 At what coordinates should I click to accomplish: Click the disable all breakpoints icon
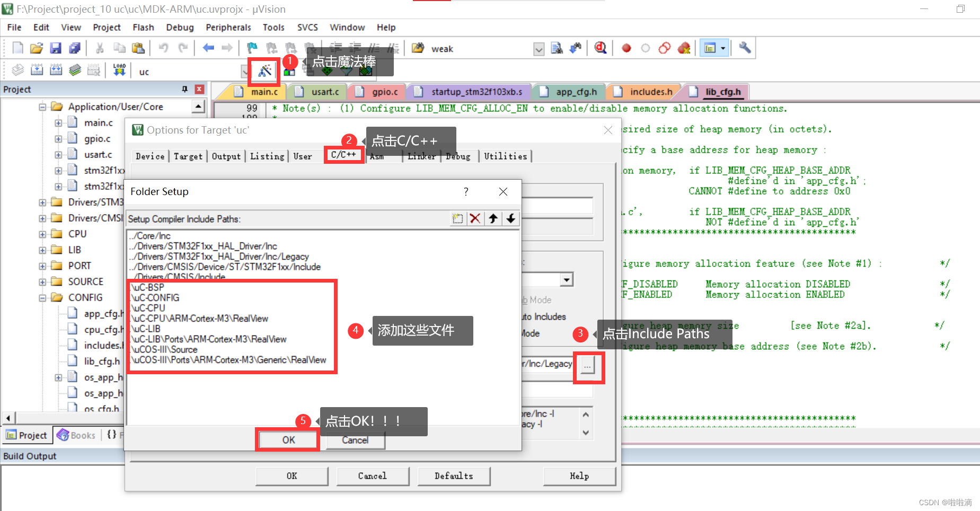coord(665,48)
